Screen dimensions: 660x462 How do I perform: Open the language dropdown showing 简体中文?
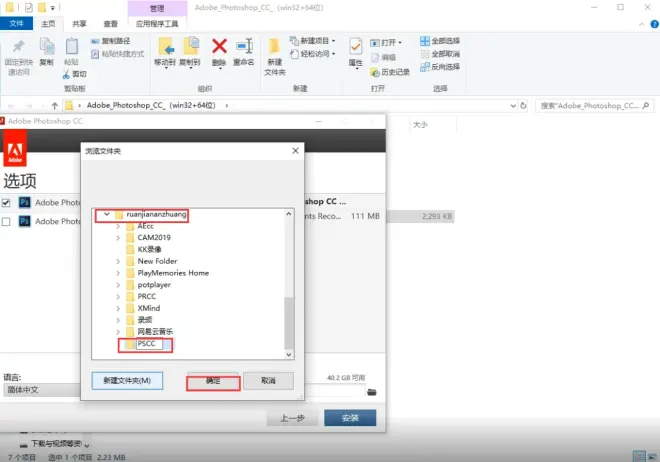pyautogui.click(x=42, y=390)
